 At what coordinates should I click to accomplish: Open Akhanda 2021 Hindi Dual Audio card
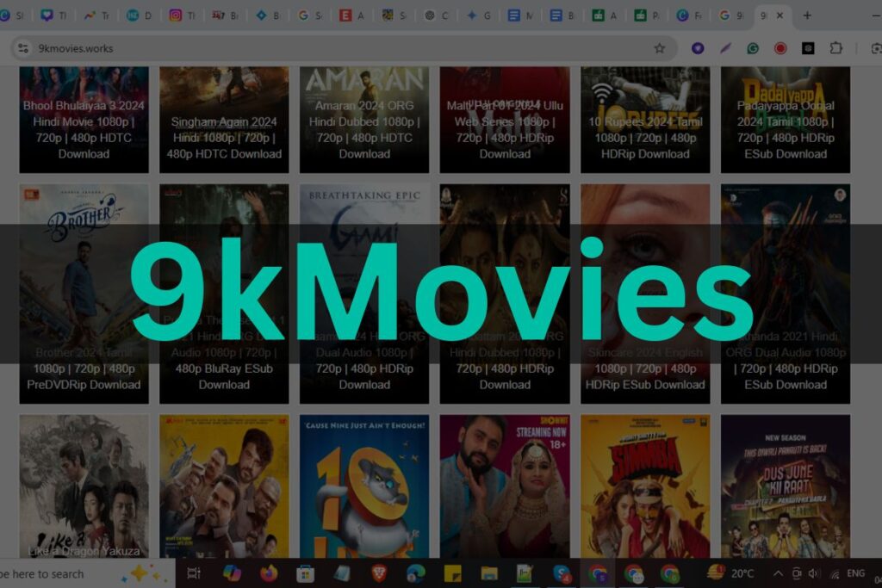click(x=786, y=294)
